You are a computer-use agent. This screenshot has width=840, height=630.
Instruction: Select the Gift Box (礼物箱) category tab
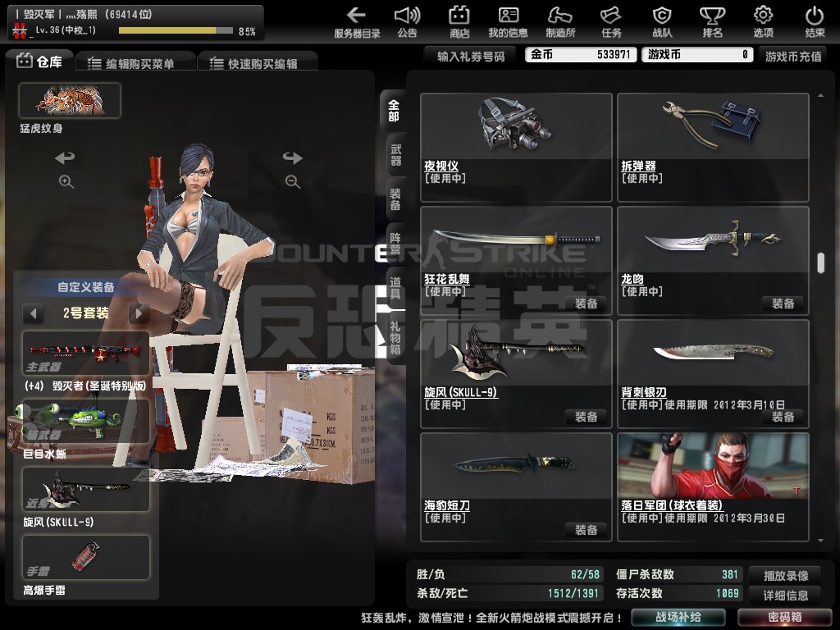(x=395, y=337)
